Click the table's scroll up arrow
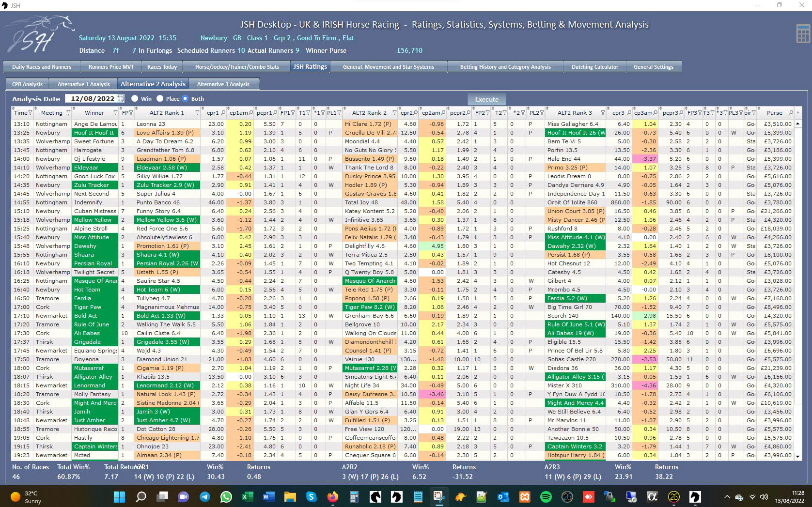Viewport: 812px width, 507px height. coord(798,124)
